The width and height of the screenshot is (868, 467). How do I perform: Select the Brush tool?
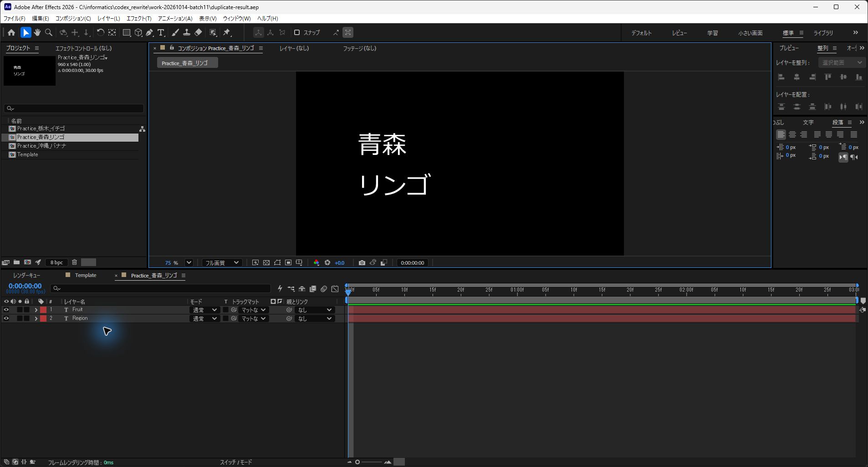tap(175, 32)
